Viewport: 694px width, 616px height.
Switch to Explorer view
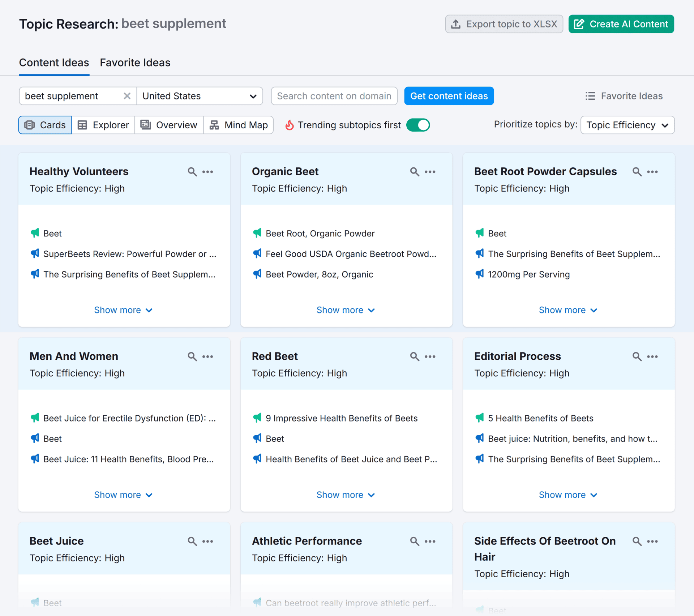click(x=103, y=125)
